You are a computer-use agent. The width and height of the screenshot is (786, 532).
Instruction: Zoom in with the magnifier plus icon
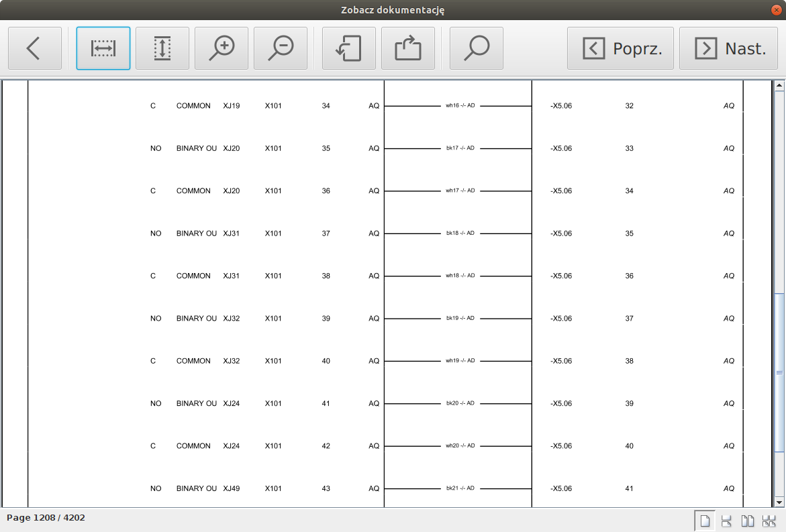(x=222, y=48)
